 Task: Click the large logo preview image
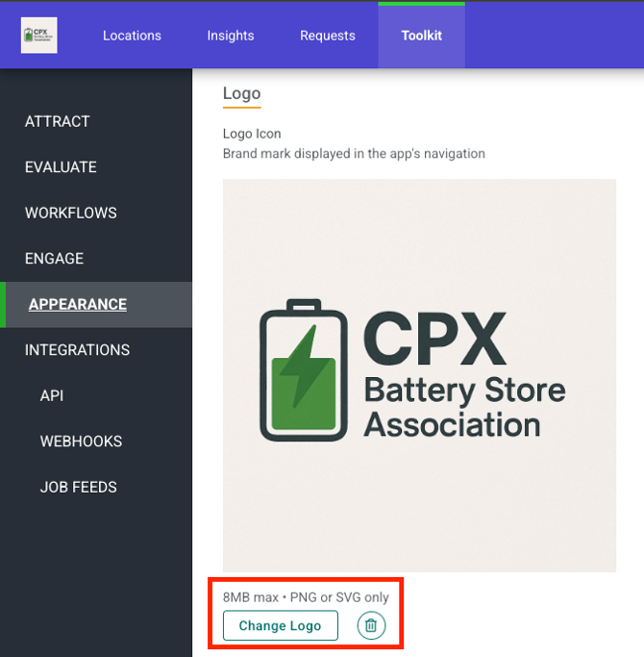[419, 375]
